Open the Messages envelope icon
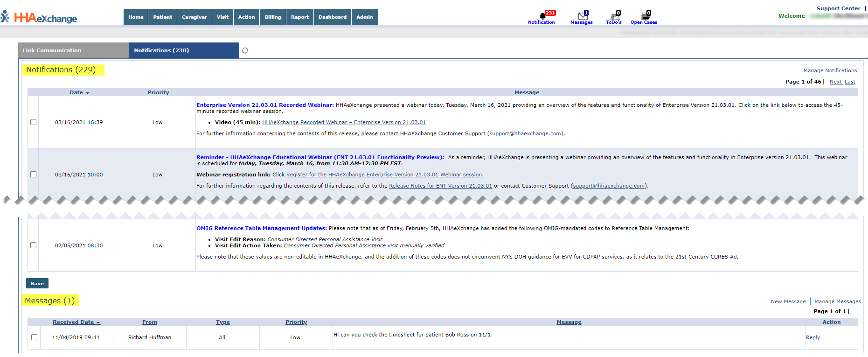Screen dimensions: 868x357 click(x=582, y=16)
